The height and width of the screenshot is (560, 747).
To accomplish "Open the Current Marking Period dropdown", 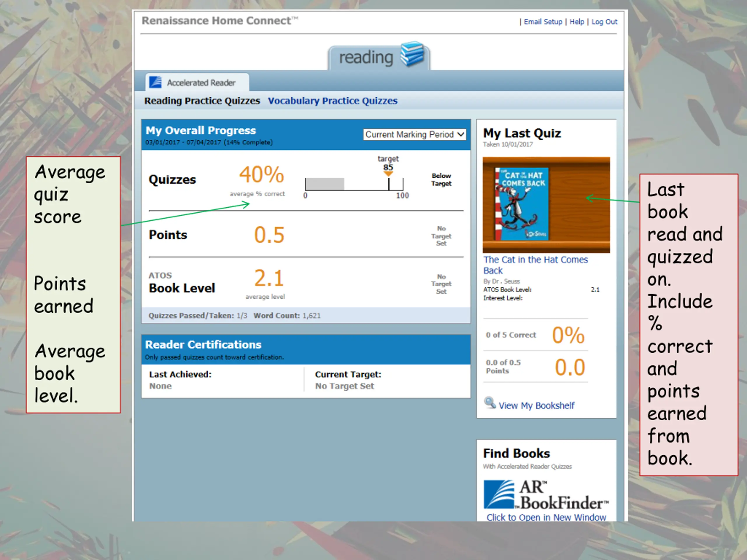I will (415, 134).
